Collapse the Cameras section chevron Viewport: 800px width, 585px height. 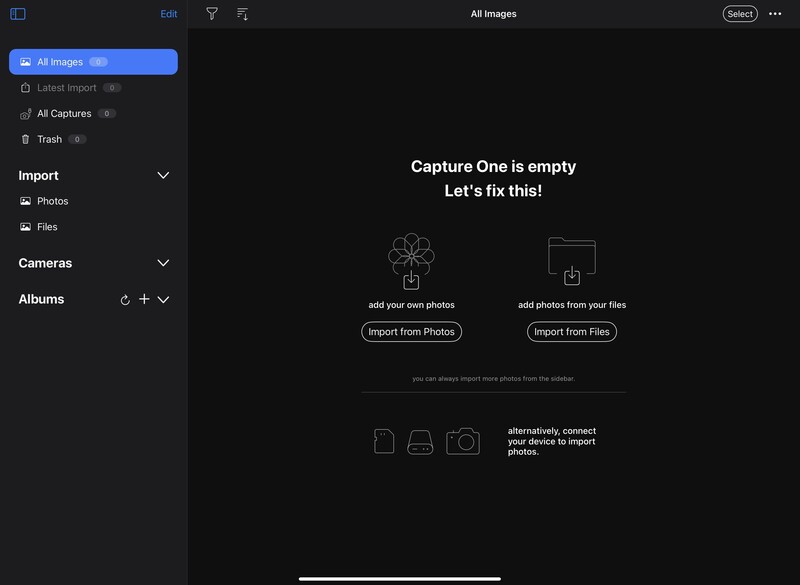pyautogui.click(x=163, y=263)
